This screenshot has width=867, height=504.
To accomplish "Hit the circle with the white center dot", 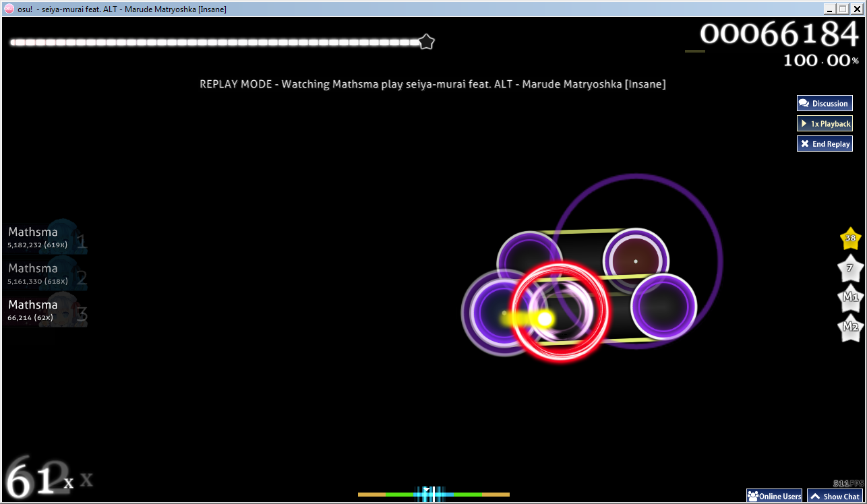I will tap(635, 261).
